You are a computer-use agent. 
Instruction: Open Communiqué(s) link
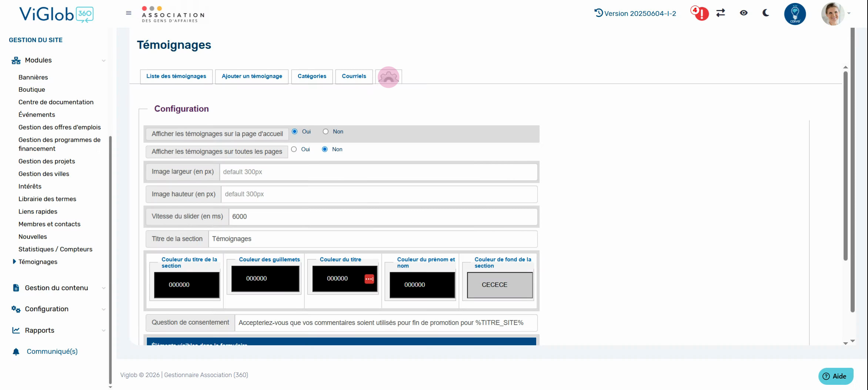point(52,352)
